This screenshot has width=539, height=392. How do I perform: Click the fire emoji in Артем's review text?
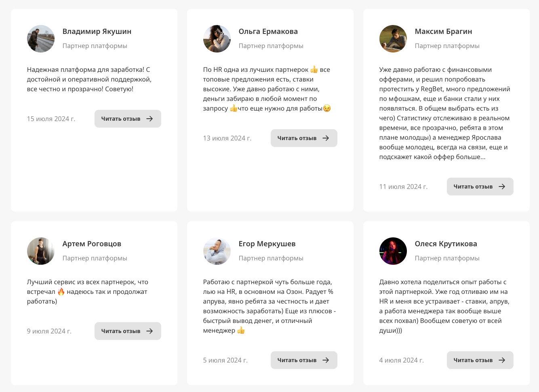61,291
